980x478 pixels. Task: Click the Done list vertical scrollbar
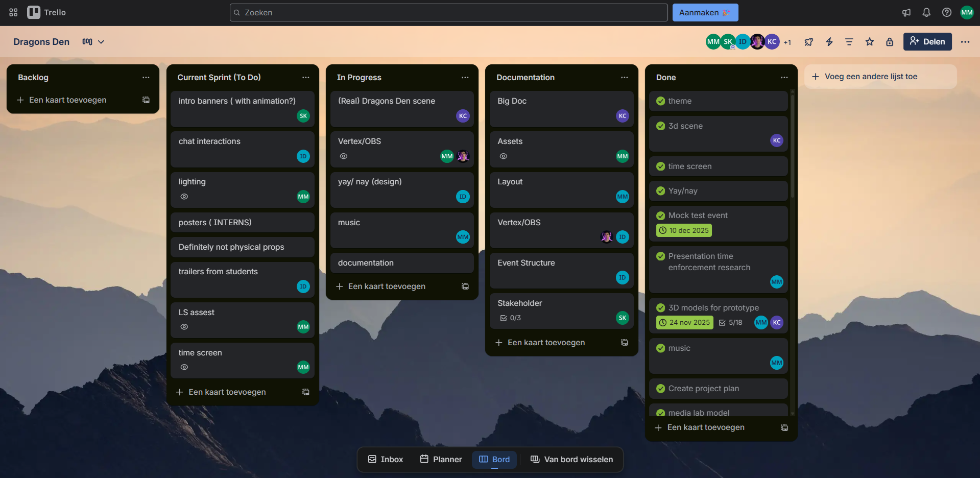coord(793,147)
